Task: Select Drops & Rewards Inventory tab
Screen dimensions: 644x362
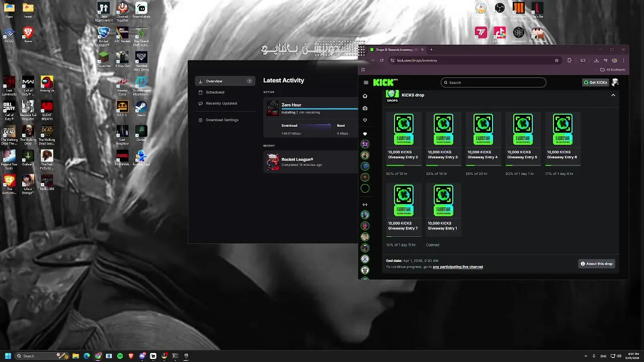Action: (397, 50)
